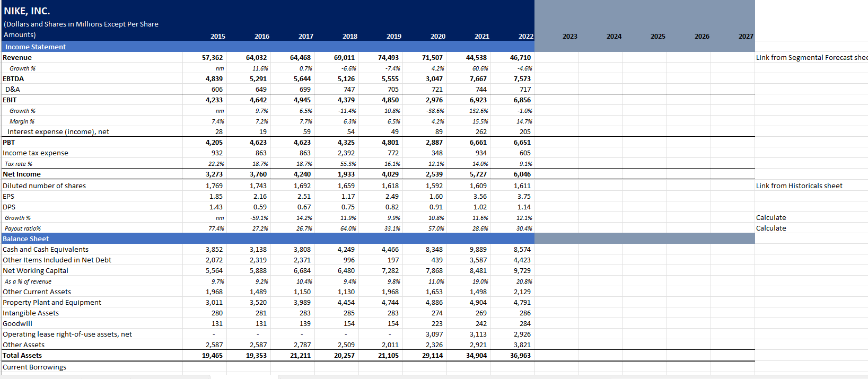This screenshot has width=868, height=379.
Task: Select Property Plant and Equipment label
Action: coord(52,302)
